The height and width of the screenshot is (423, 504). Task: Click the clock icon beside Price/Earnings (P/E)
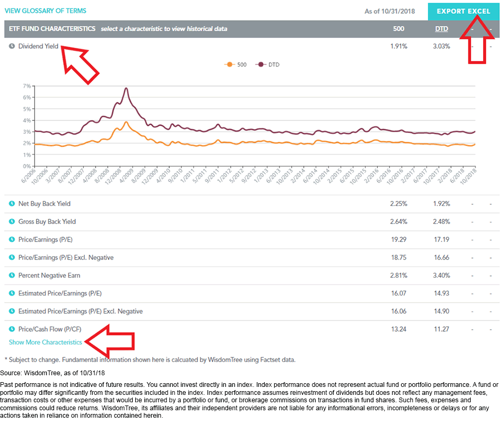point(12,239)
